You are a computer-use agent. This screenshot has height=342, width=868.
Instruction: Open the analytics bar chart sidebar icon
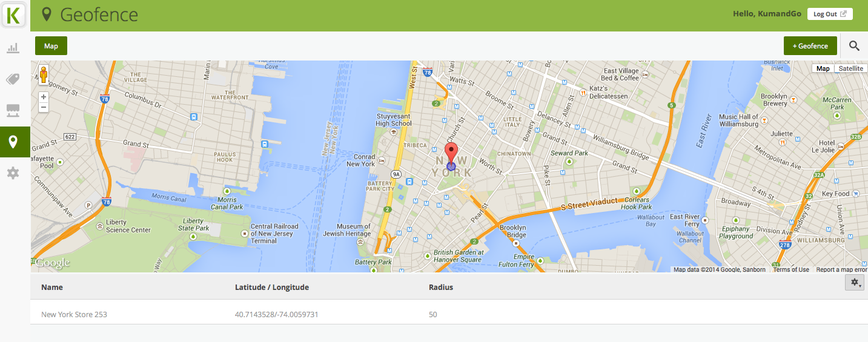13,47
